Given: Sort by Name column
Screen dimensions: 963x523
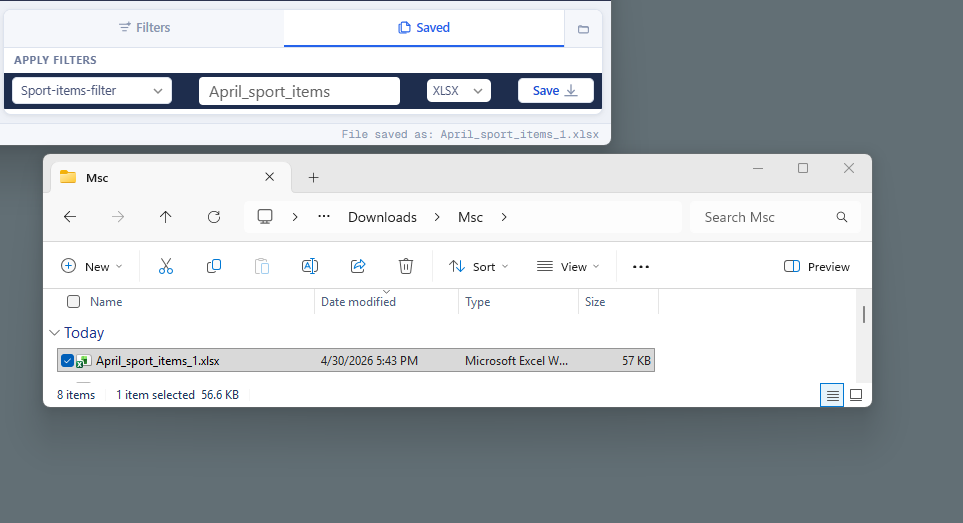Looking at the screenshot, I should [106, 301].
